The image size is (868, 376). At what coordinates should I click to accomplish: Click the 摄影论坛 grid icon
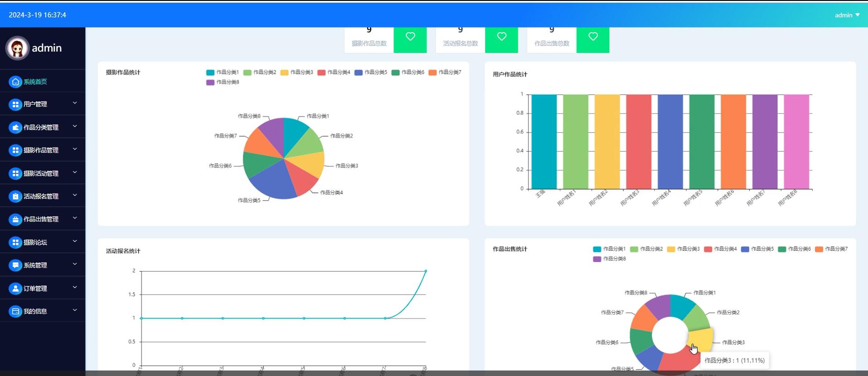[x=15, y=243]
